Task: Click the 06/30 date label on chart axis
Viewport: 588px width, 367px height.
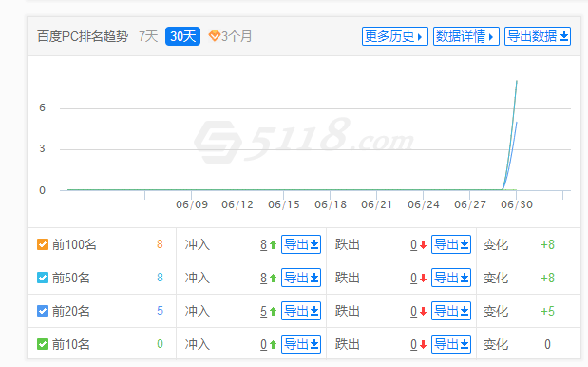Action: tap(517, 204)
